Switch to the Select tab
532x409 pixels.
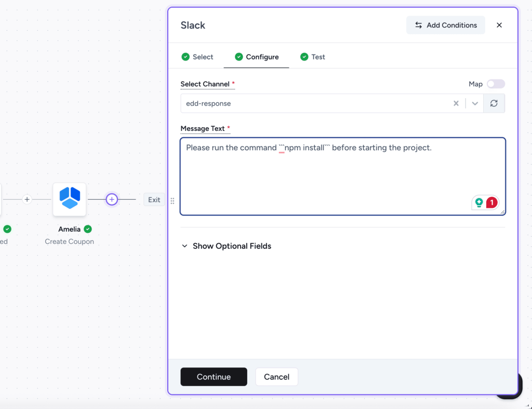[x=197, y=57]
